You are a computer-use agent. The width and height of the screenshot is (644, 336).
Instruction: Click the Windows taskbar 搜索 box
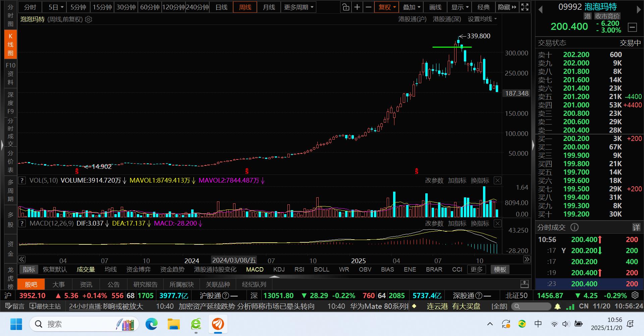[x=85, y=324]
